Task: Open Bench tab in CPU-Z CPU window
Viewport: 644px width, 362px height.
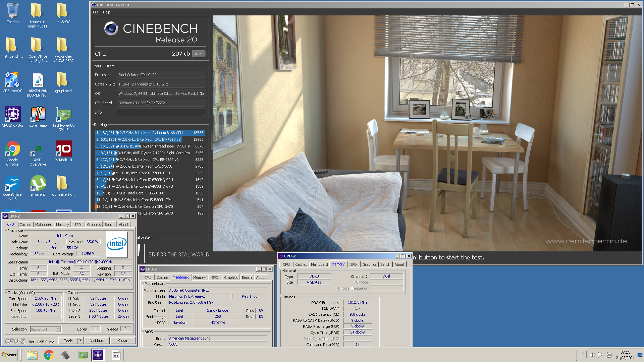Action: [x=109, y=225]
